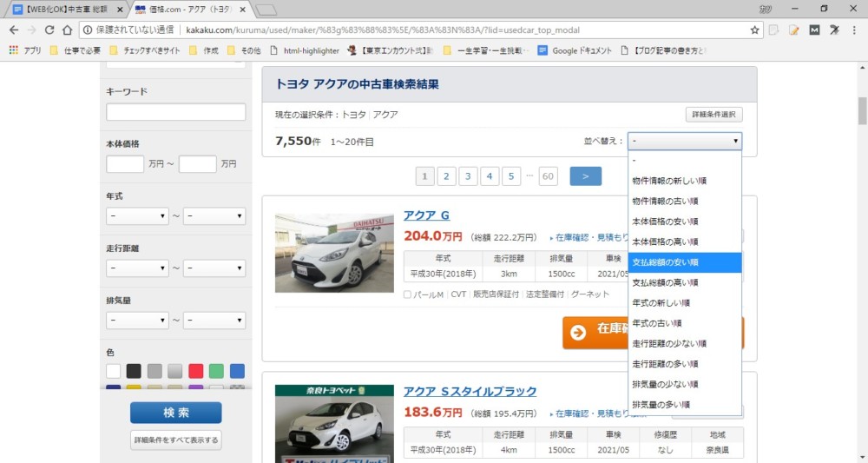Collapse the 並べ替え sort dropdown
The image size is (868, 463).
click(x=685, y=141)
